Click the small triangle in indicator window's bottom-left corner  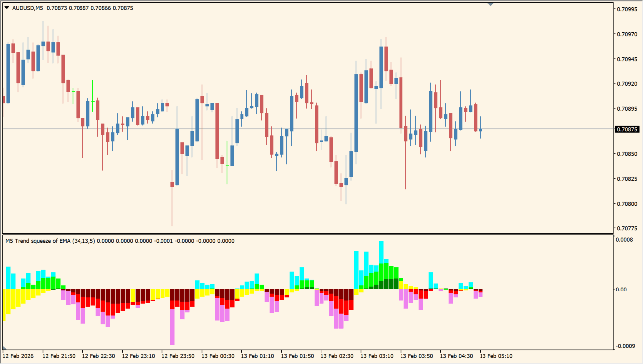[x=5, y=348]
